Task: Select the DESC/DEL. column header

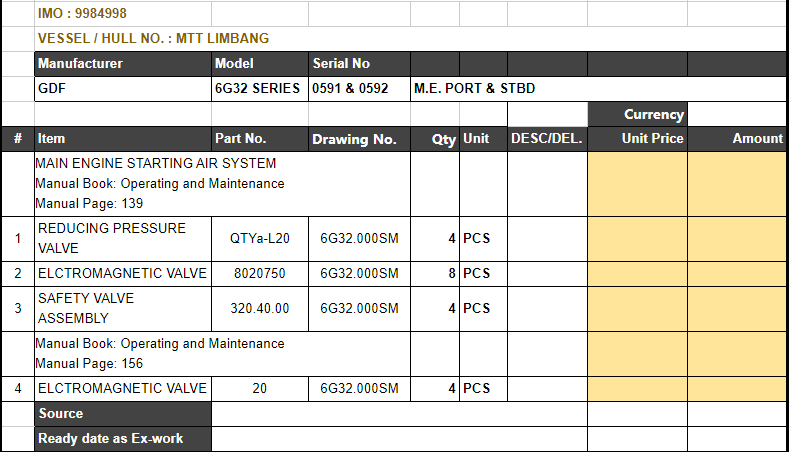Action: pos(547,139)
